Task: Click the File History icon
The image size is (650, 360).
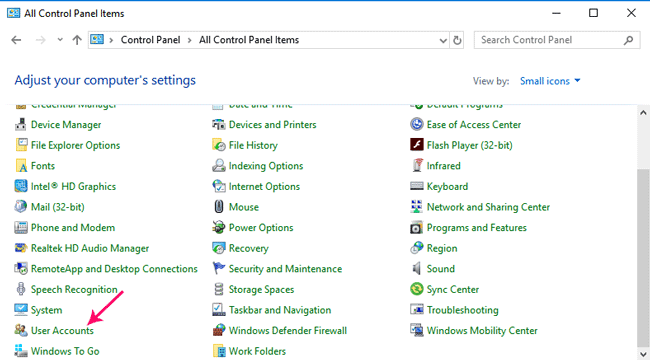Action: point(219,145)
